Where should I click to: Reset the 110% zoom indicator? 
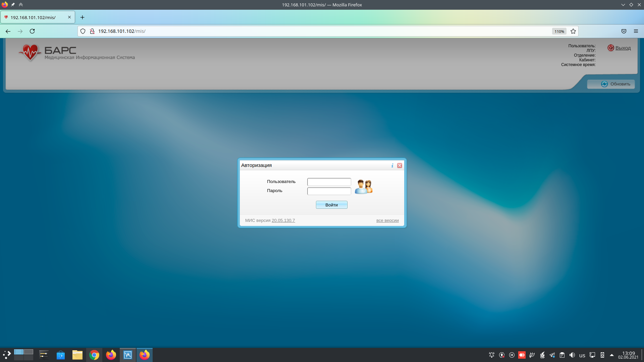pyautogui.click(x=559, y=31)
